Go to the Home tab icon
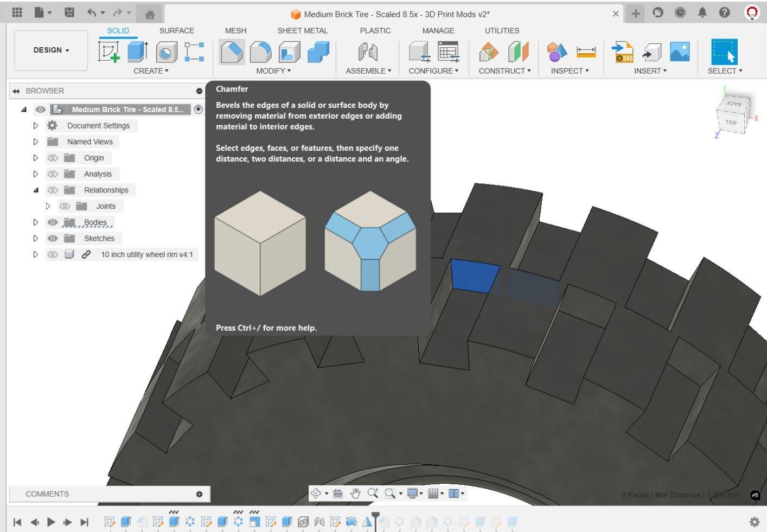Screen dimensions: 767x532 point(150,15)
